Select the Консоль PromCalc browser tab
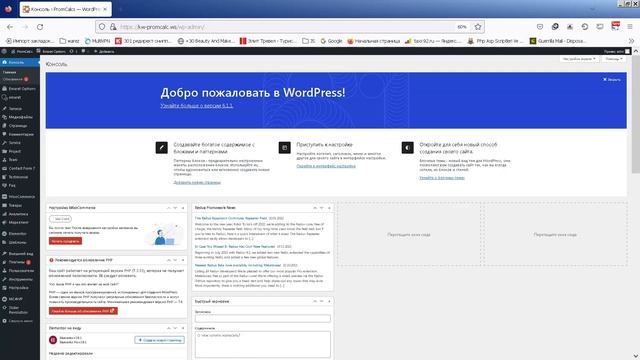The width and height of the screenshot is (640, 360). click(65, 9)
